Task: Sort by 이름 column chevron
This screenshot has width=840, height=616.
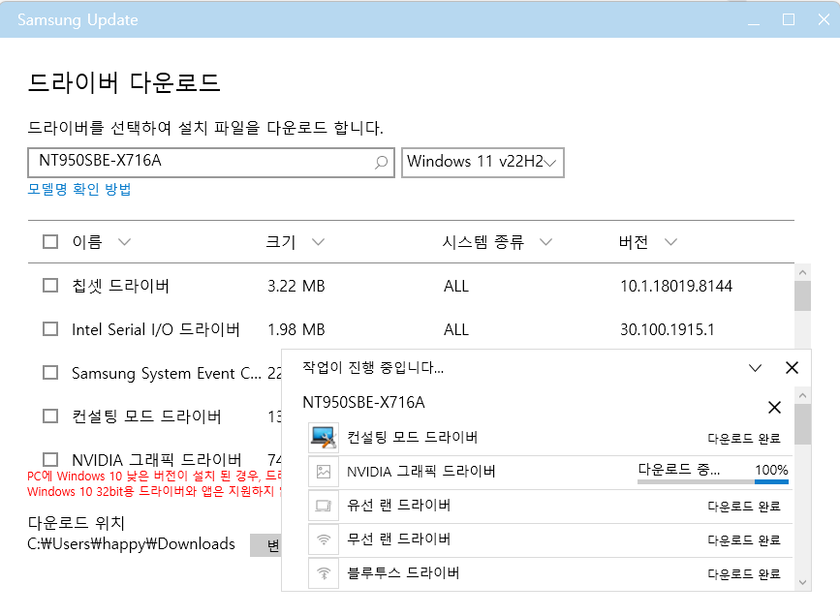Action: (x=124, y=242)
